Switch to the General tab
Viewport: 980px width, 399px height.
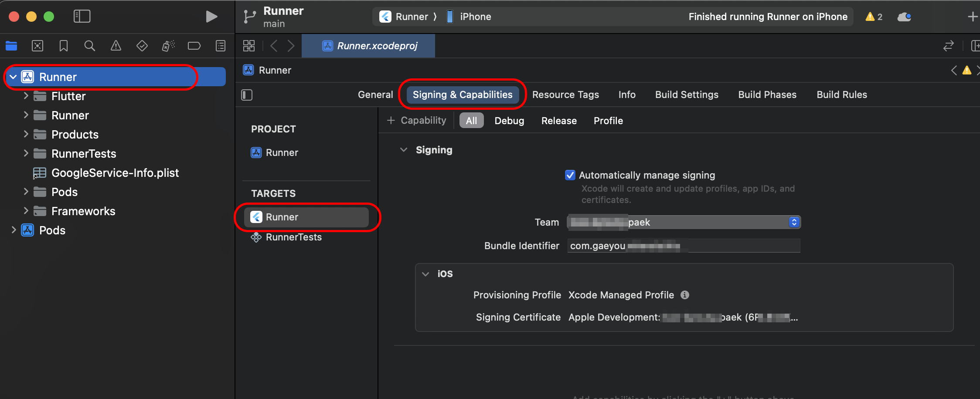pyautogui.click(x=375, y=95)
